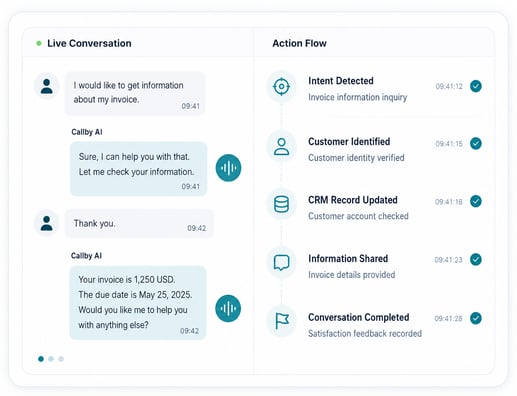Click the 'Your invoice is 1,250 USD' reply bubble
This screenshot has width=517, height=396.
point(138,303)
